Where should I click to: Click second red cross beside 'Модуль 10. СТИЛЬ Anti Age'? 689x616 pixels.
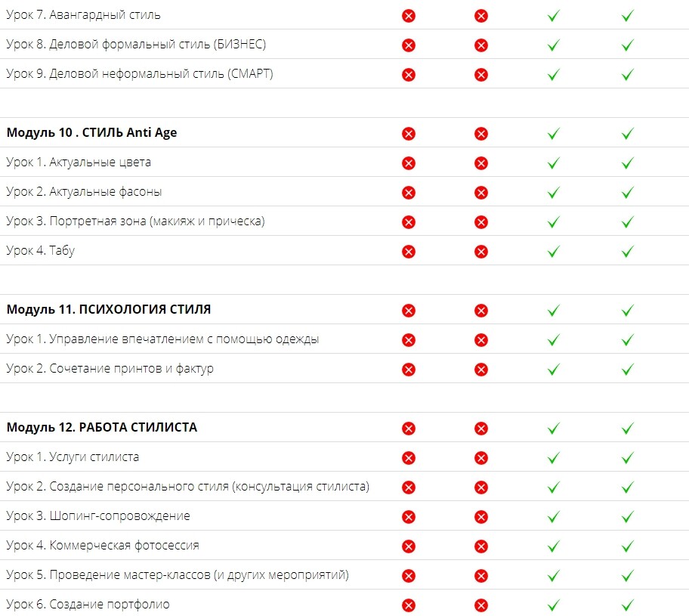480,134
